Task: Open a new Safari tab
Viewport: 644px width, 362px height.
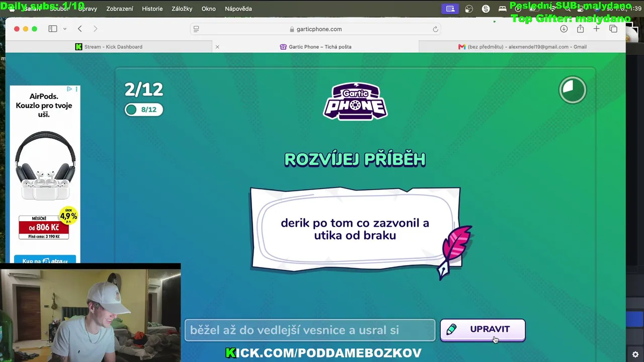Action: (596, 29)
